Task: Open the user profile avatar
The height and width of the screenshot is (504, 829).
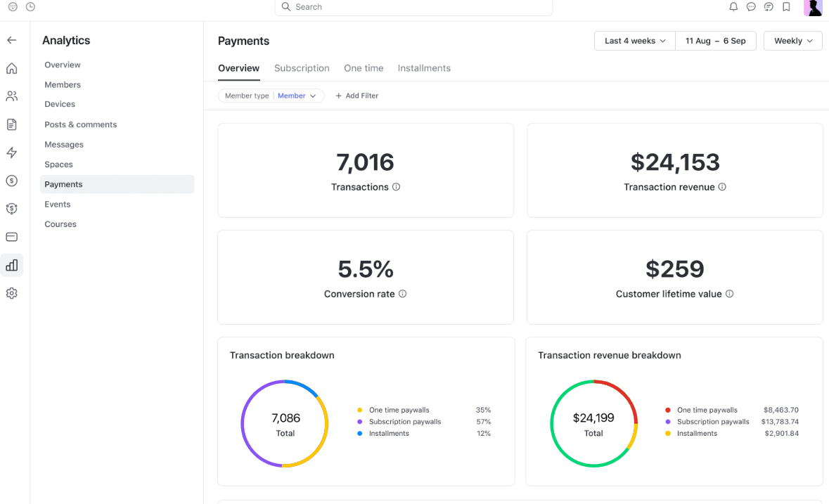Action: pos(813,8)
